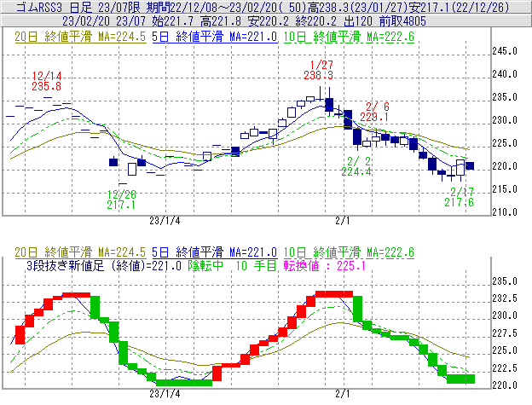Click the last candlestick of 2/20
Image resolution: width=532 pixels, height=405 pixels.
470,166
